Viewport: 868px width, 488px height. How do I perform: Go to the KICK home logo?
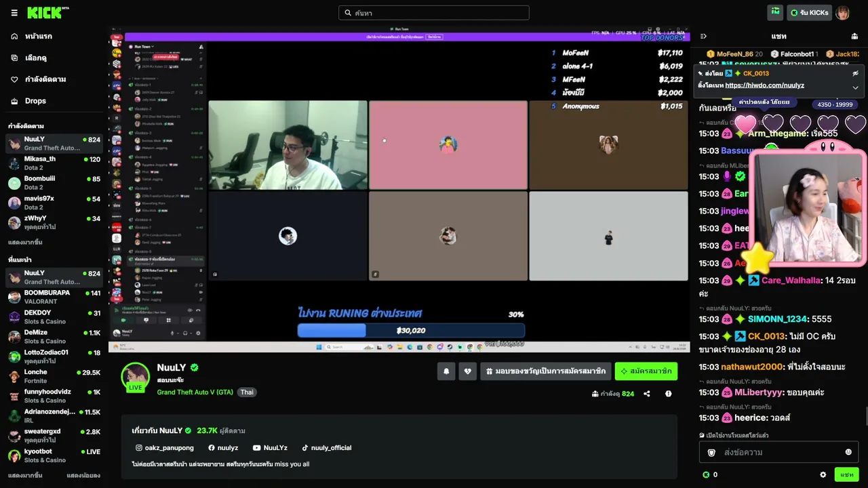point(47,12)
